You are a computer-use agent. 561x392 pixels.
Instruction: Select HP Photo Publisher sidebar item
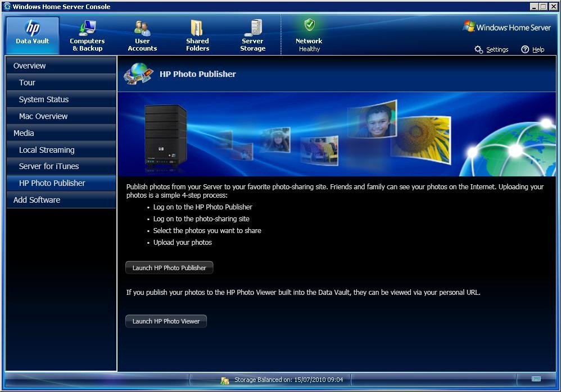point(61,183)
